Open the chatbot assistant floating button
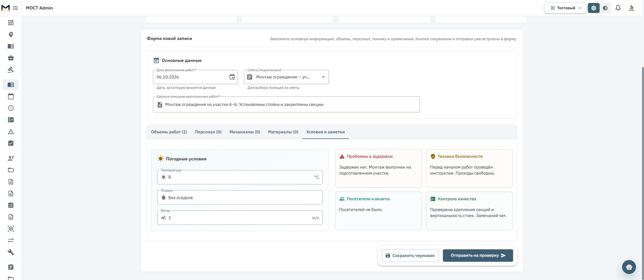This screenshot has height=280, width=644. point(629,267)
